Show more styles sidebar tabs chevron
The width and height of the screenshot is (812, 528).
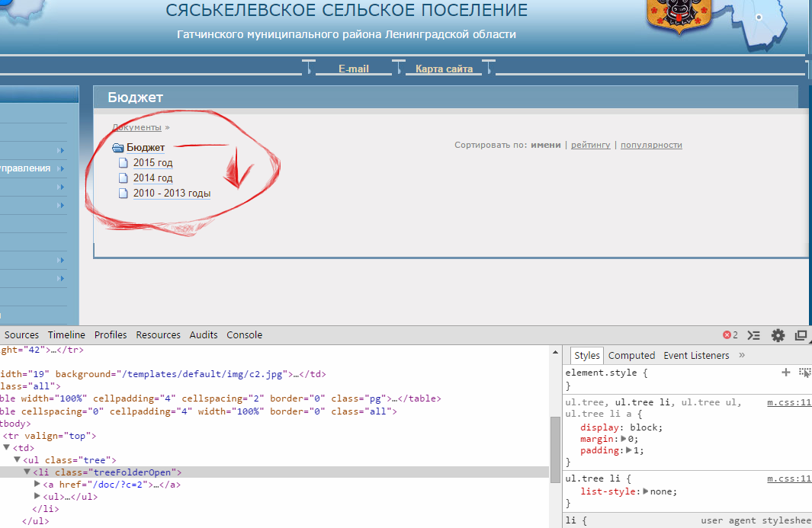(x=742, y=355)
